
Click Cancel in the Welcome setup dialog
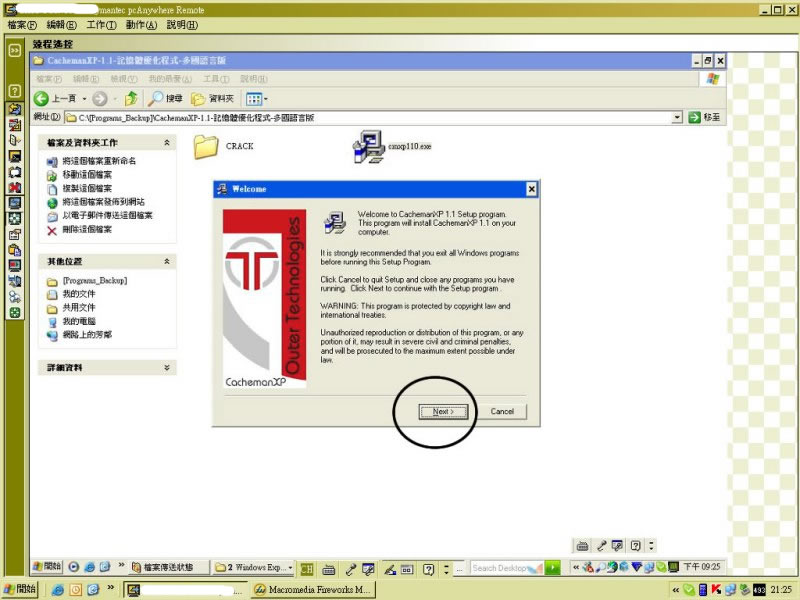(502, 411)
